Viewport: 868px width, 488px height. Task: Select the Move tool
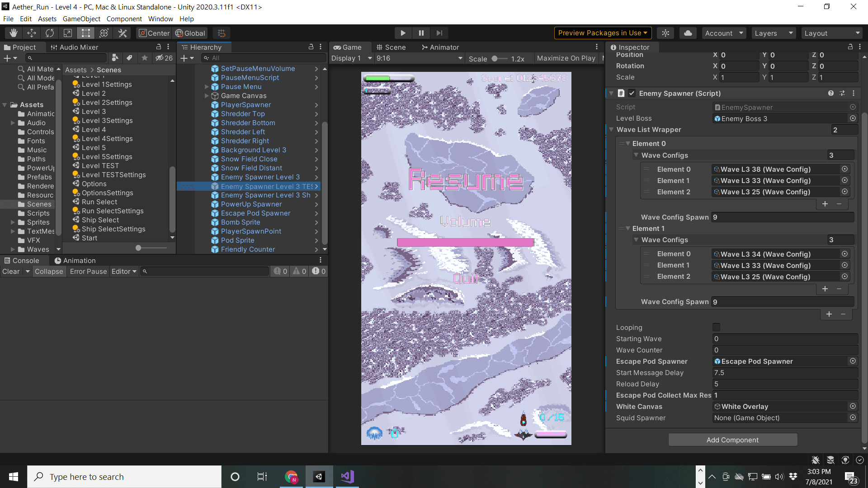(x=32, y=33)
